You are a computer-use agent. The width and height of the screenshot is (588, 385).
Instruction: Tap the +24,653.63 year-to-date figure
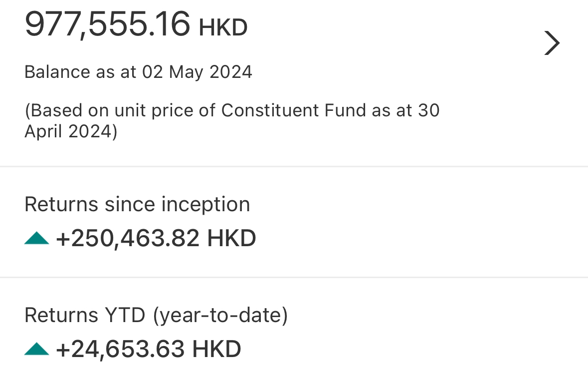click(120, 349)
